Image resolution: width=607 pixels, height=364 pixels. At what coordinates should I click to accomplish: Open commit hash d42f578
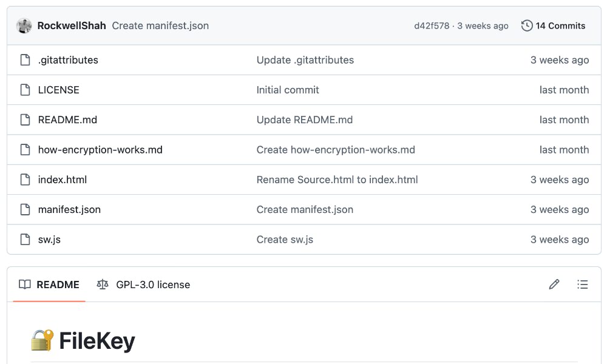coord(432,26)
